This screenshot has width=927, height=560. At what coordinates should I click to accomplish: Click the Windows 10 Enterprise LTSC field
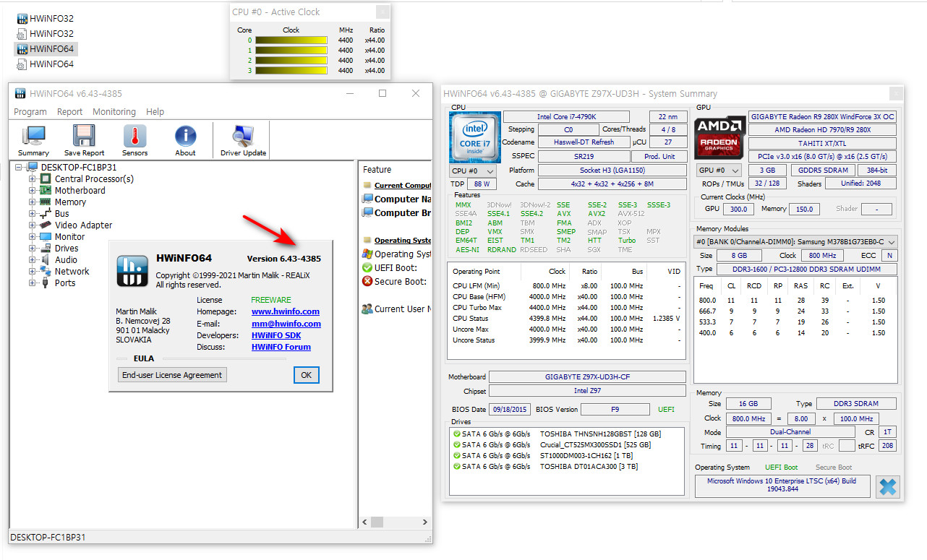click(x=782, y=486)
